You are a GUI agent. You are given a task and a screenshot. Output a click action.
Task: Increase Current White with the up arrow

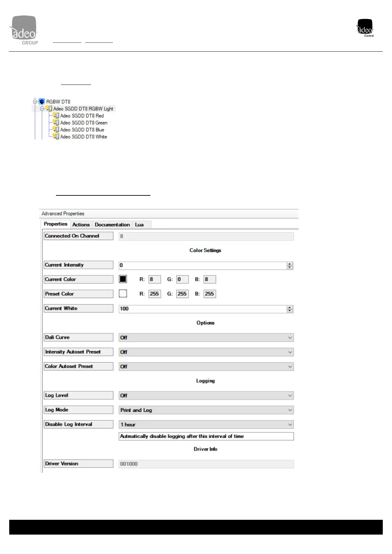[290, 307]
